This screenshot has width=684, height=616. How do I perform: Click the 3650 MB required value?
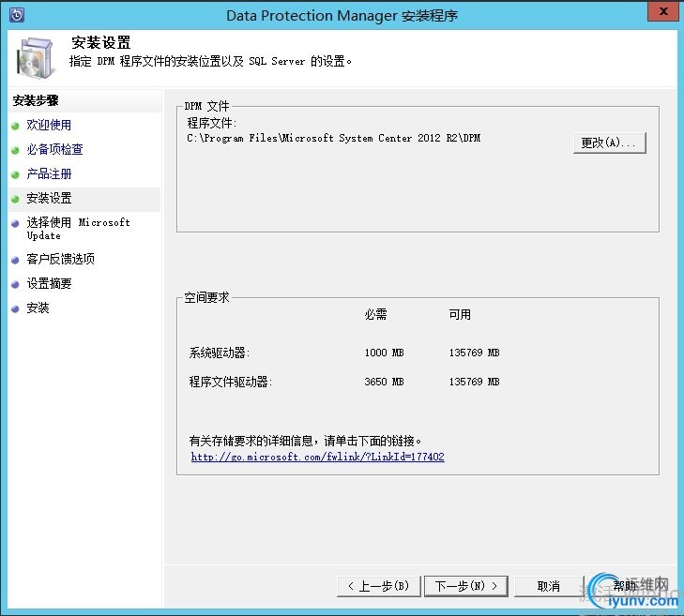click(385, 382)
